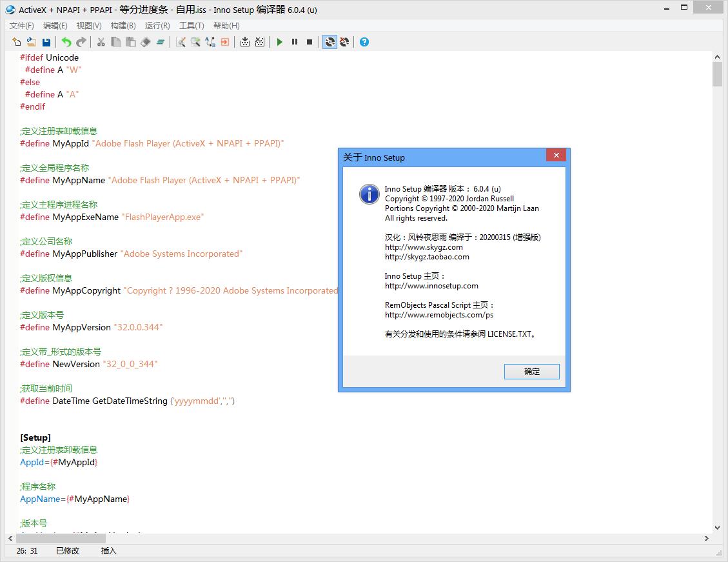Open the http://skygz.taobao.com link
728x562 pixels.
[428, 257]
